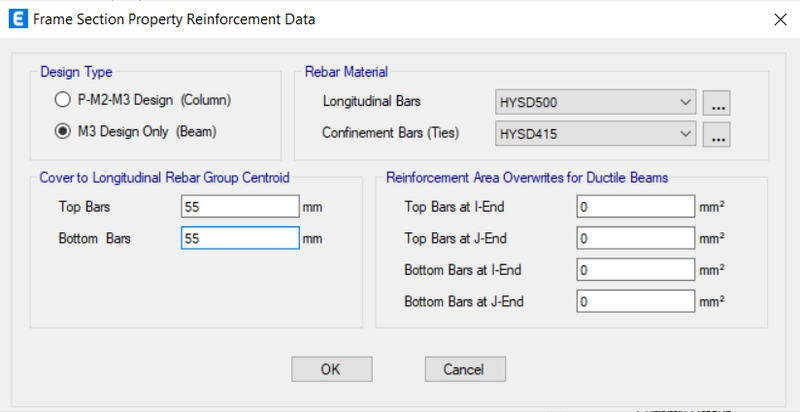The height and width of the screenshot is (412, 800).
Task: Dismiss the dialog with Cancel
Action: (x=465, y=369)
